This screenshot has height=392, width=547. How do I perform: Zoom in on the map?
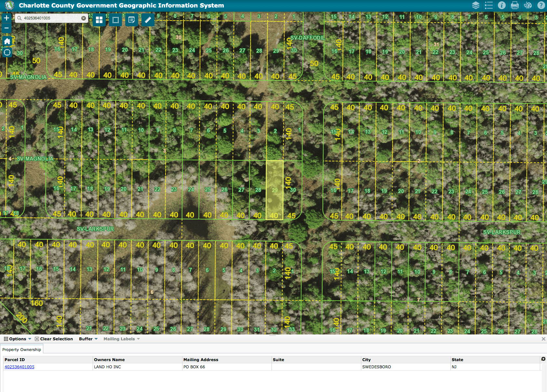(x=7, y=18)
